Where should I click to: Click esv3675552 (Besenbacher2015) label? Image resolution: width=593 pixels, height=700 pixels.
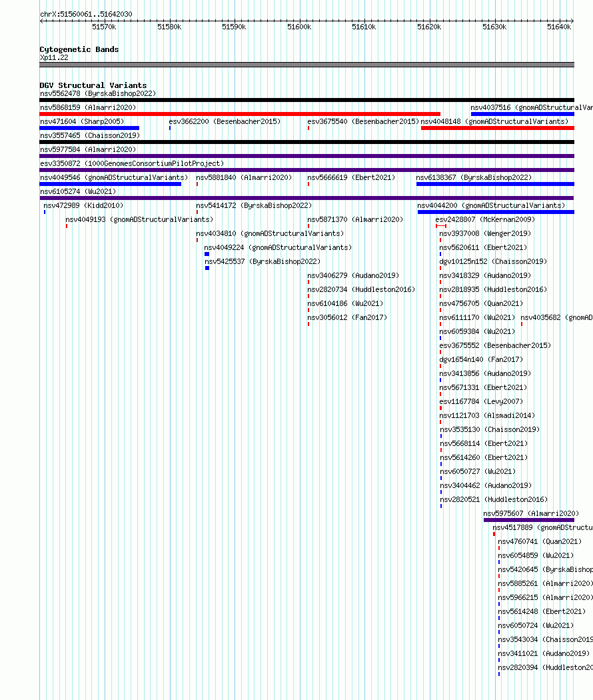(x=495, y=345)
